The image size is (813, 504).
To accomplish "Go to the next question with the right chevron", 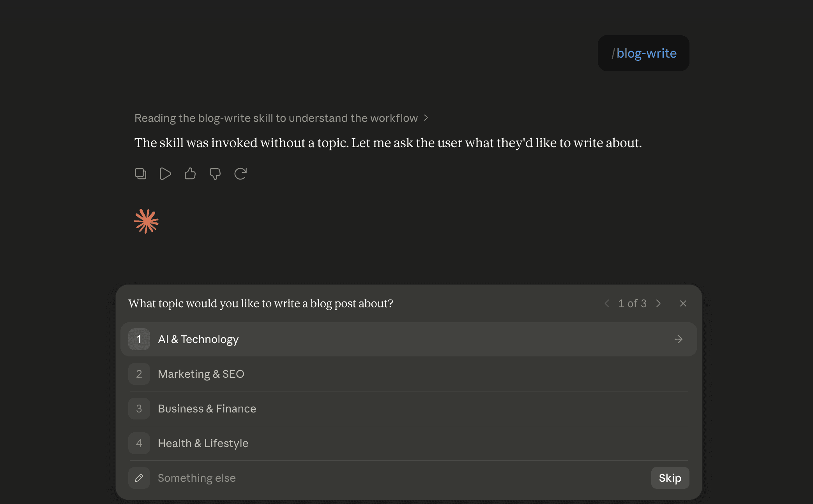I will 658,303.
